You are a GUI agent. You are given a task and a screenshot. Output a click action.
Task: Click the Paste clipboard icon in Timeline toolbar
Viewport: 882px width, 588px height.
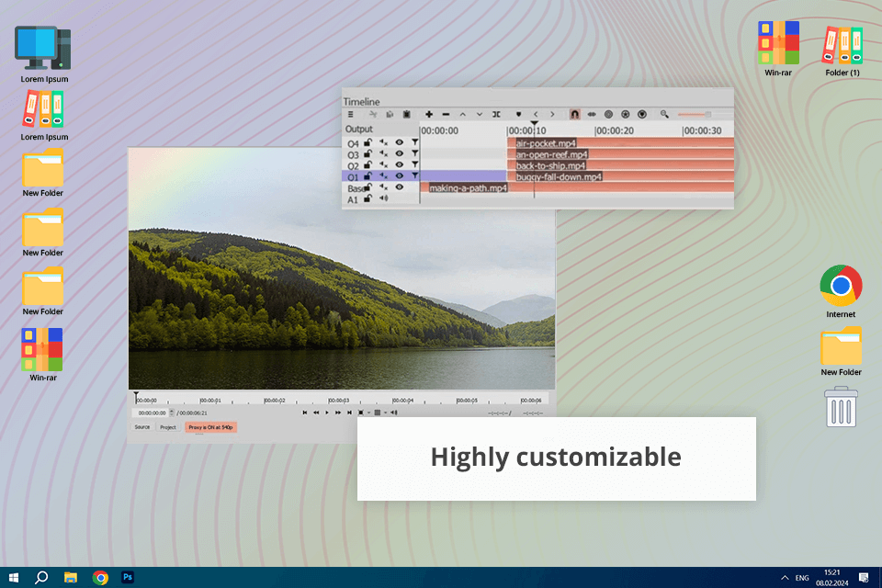coord(407,114)
